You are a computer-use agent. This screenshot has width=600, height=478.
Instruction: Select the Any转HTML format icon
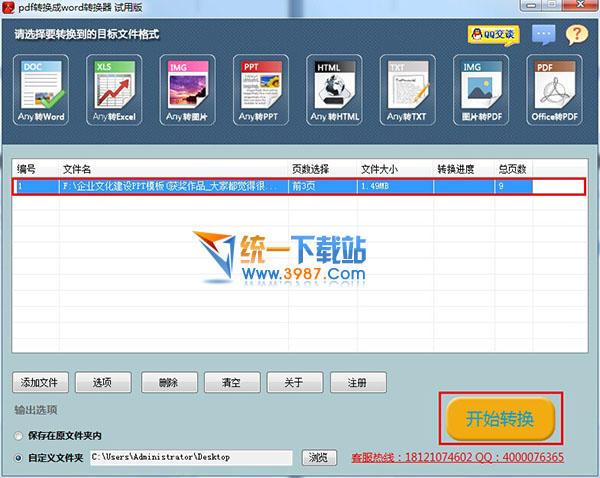[x=333, y=88]
